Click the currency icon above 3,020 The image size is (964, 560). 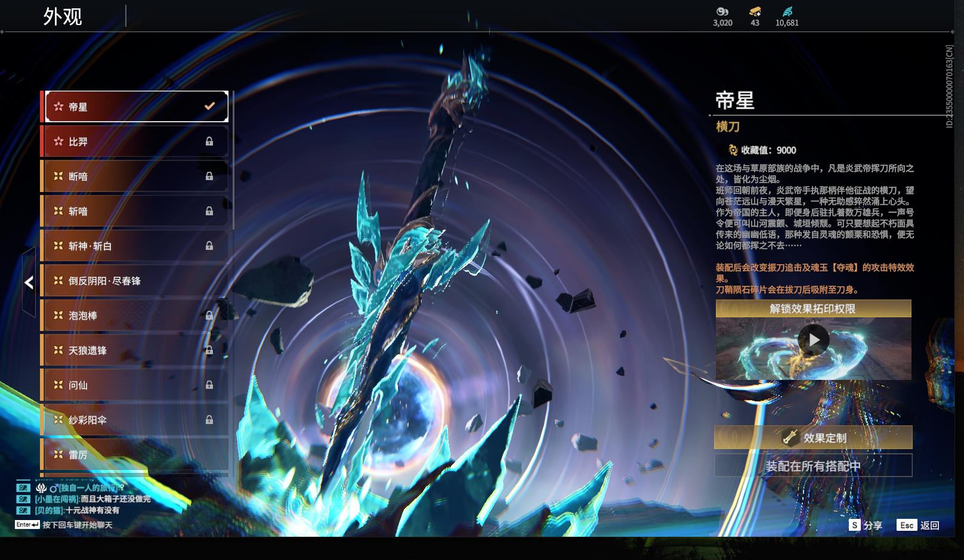click(722, 11)
